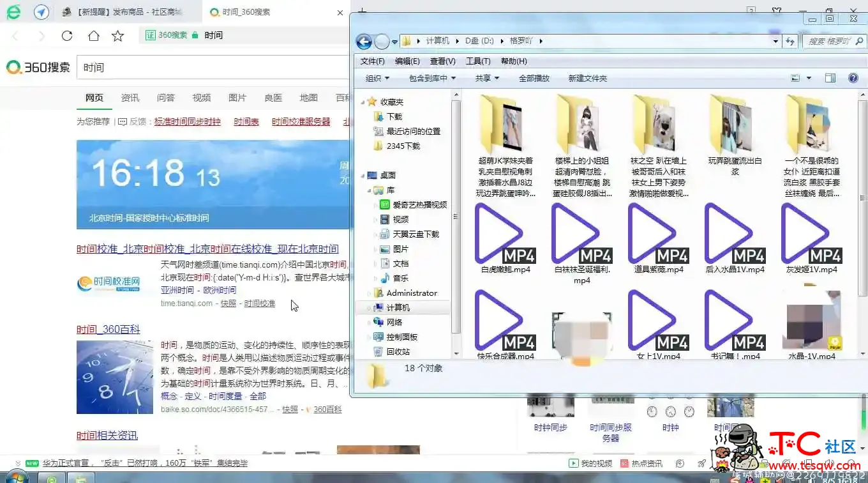Collapse the 库 tree node

[369, 190]
